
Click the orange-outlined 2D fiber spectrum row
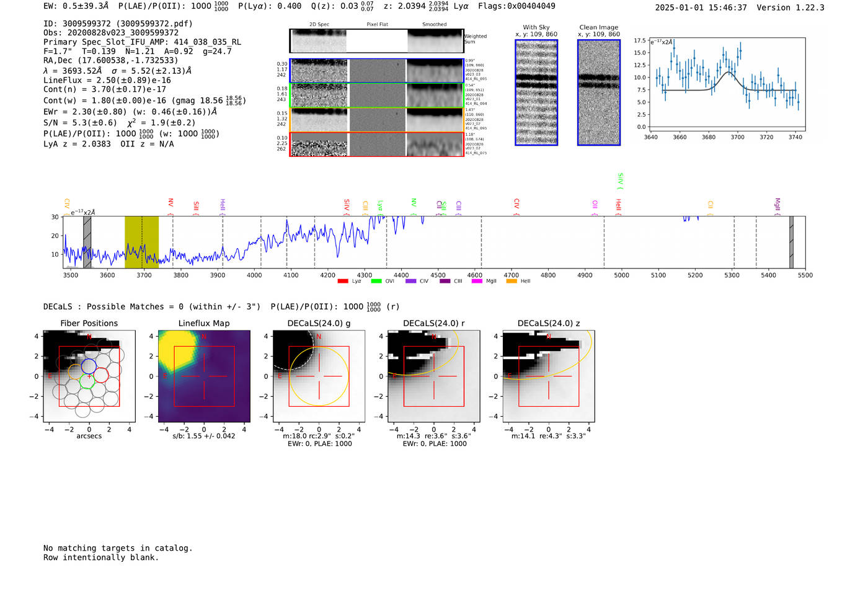(376, 120)
